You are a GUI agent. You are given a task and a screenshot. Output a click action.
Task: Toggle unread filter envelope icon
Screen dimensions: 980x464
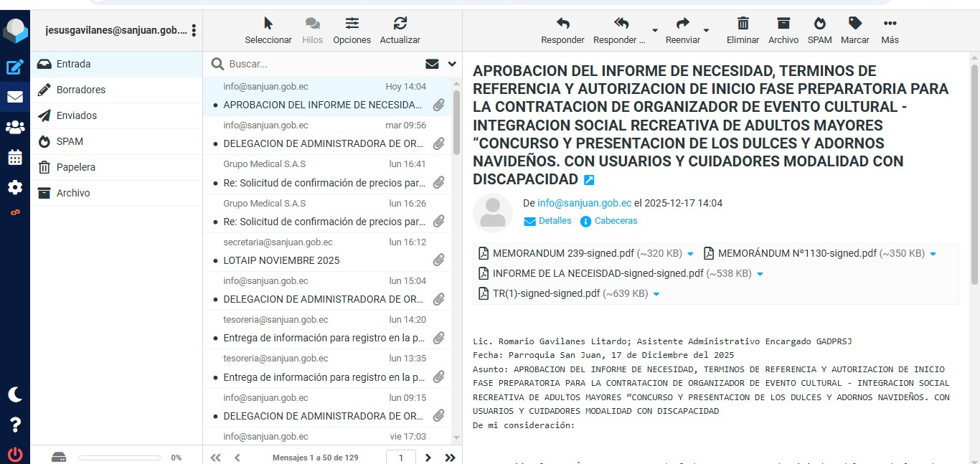click(432, 64)
